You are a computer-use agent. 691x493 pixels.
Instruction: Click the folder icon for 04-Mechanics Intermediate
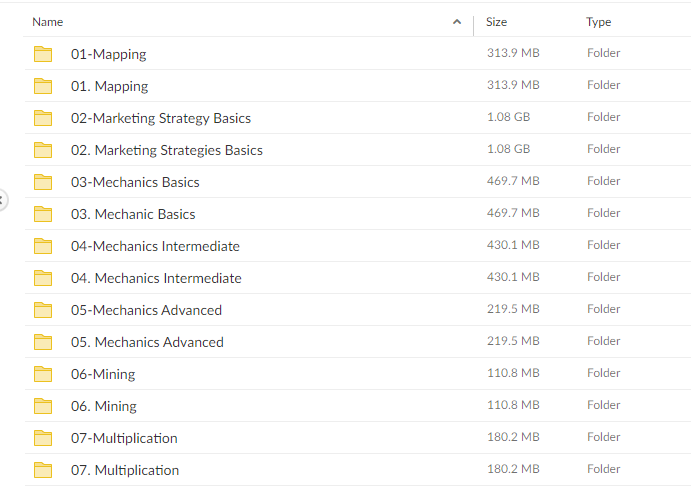(43, 246)
